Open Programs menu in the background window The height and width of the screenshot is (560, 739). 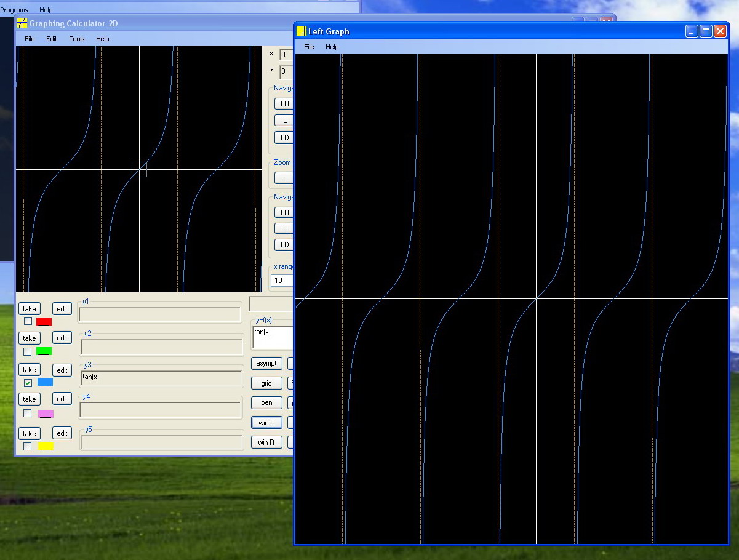[x=14, y=10]
